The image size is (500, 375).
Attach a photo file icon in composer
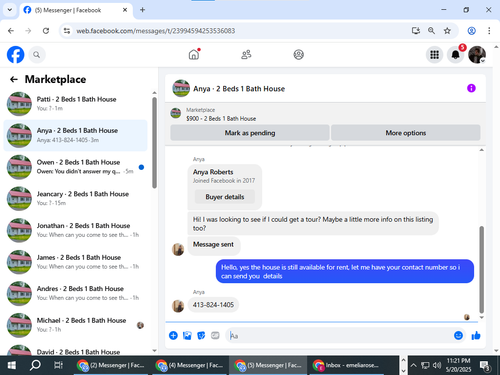pos(187,335)
